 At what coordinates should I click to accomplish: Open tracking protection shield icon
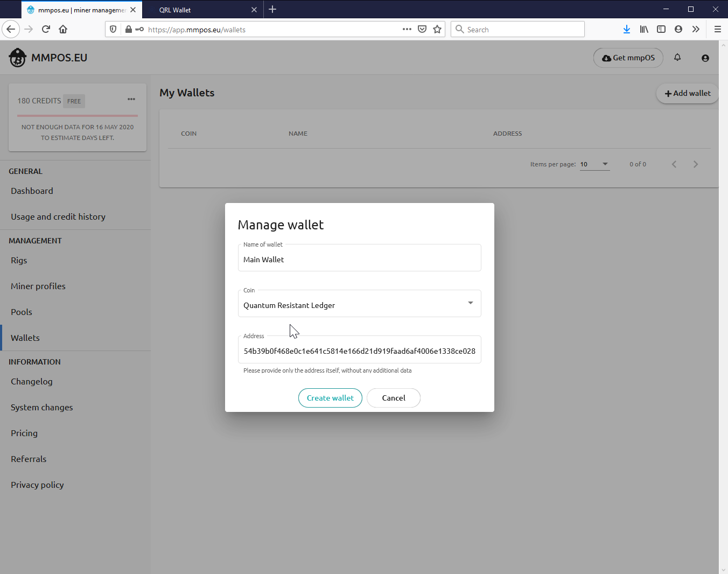[x=113, y=29]
